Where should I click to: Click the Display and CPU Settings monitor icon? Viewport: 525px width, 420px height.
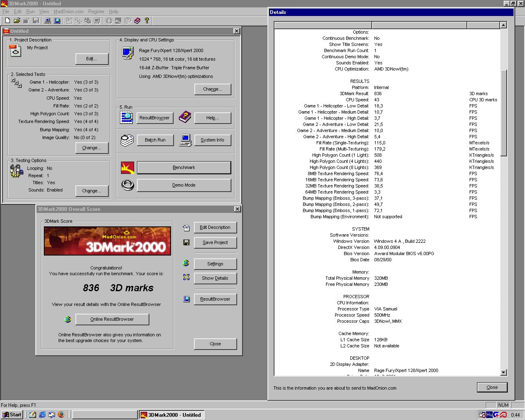[128, 53]
